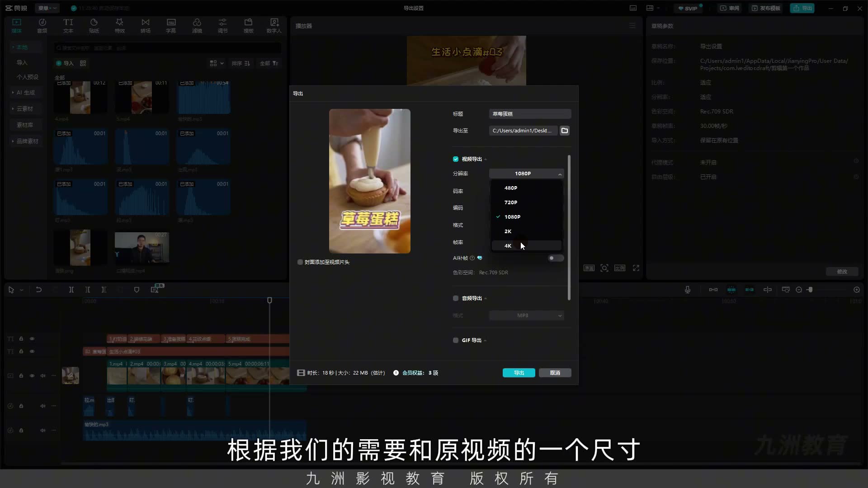Click the marker shield icon in timeline toolbar
This screenshot has height=488, width=868.
click(x=137, y=290)
